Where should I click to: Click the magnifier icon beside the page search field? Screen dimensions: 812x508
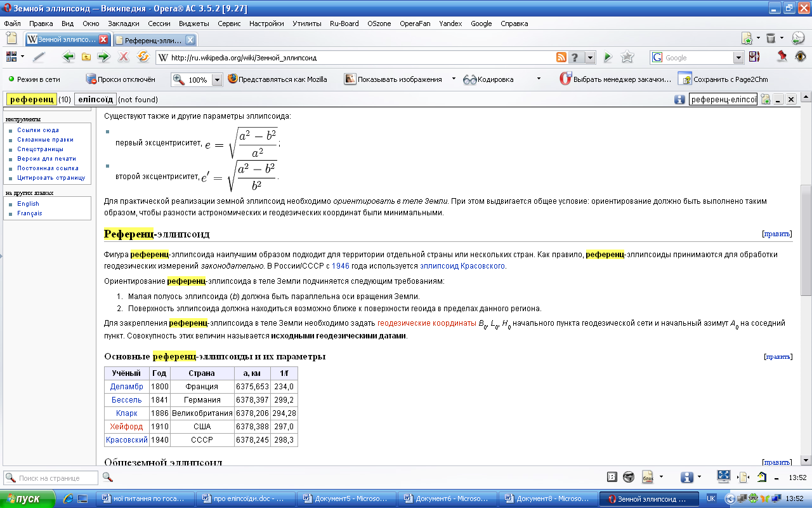pyautogui.click(x=107, y=477)
